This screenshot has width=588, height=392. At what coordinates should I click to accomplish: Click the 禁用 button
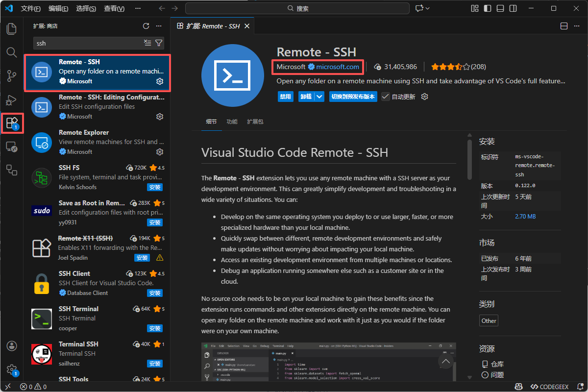tap(285, 97)
